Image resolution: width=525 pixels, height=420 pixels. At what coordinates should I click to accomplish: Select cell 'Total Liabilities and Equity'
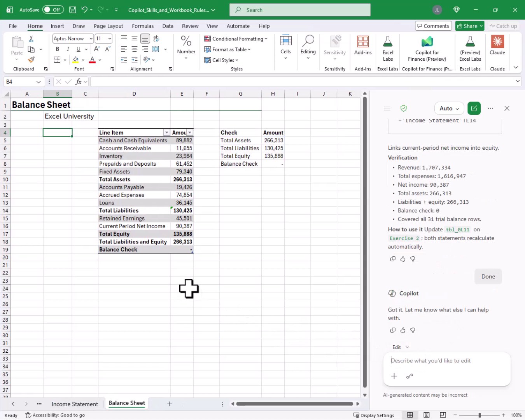pyautogui.click(x=134, y=242)
